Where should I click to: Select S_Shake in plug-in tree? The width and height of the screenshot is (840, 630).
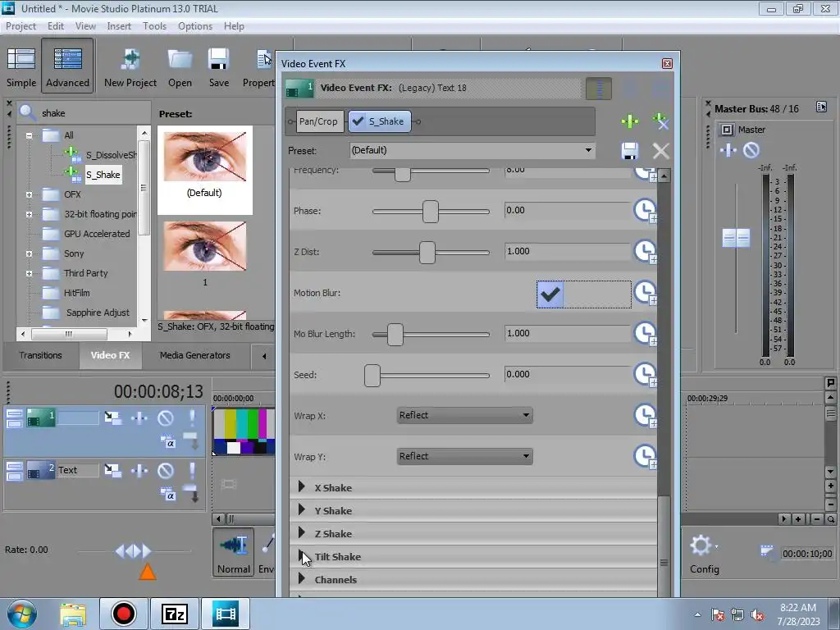pos(103,175)
